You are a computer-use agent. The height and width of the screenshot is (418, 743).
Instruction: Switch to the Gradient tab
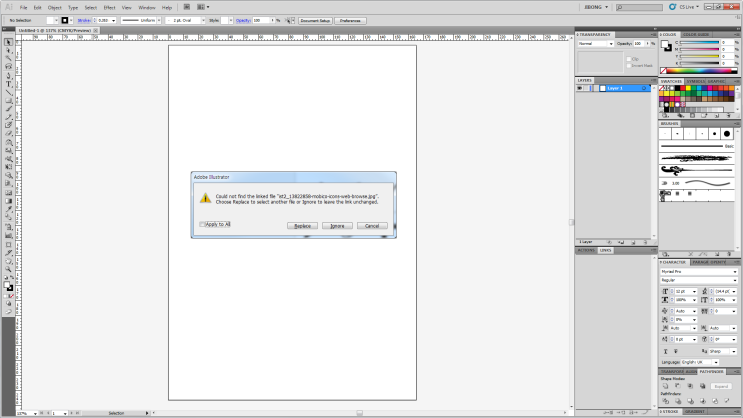(x=695, y=412)
